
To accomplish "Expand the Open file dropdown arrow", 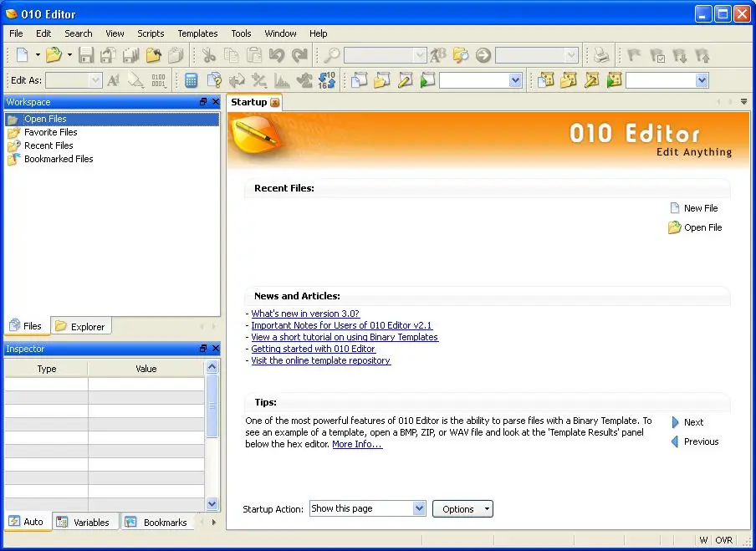I will click(x=69, y=55).
